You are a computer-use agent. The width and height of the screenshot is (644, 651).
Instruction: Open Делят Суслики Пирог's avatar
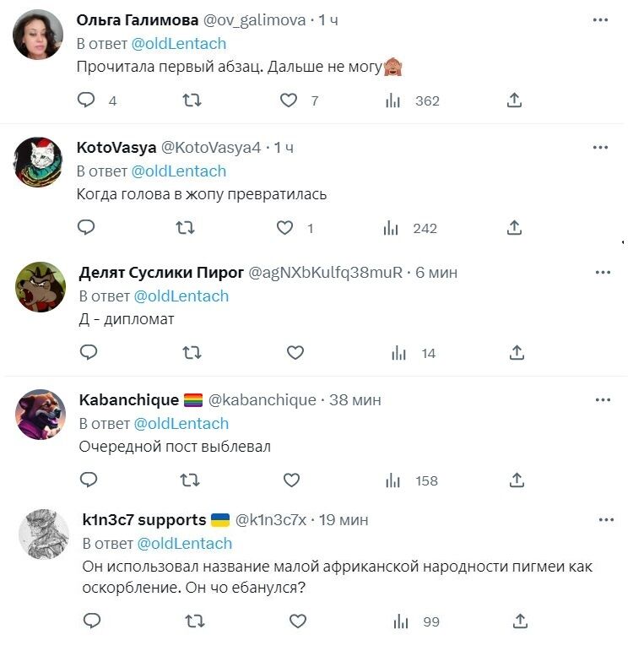41,287
